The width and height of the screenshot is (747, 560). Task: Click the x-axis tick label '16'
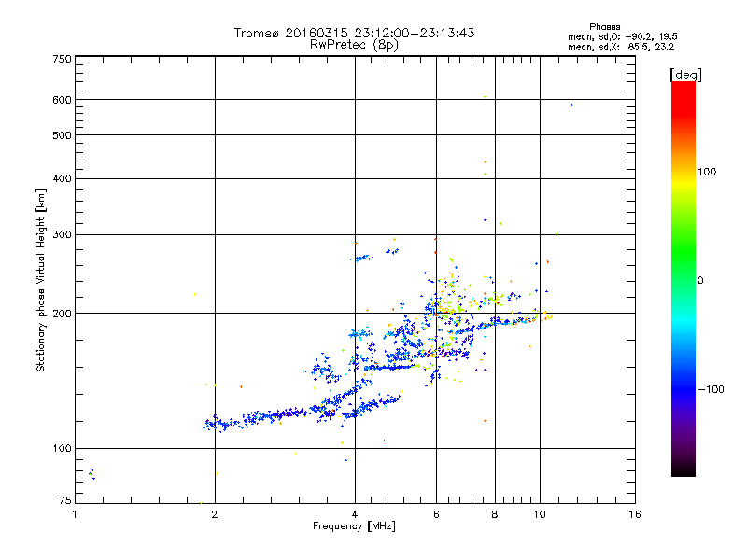pos(635,515)
